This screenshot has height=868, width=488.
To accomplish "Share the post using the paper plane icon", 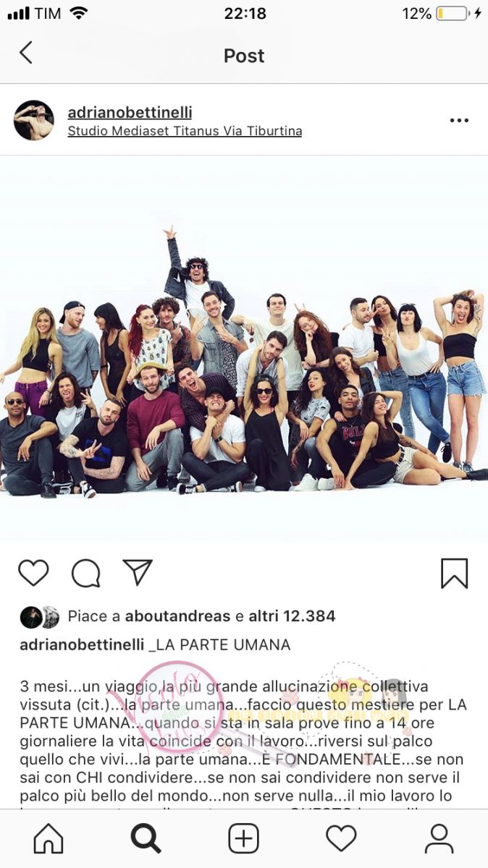I will click(x=138, y=572).
